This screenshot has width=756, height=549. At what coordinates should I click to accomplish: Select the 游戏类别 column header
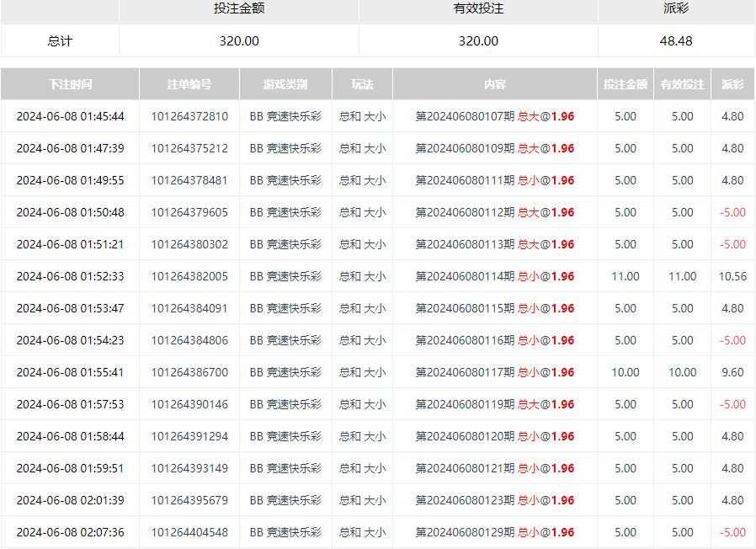[285, 84]
